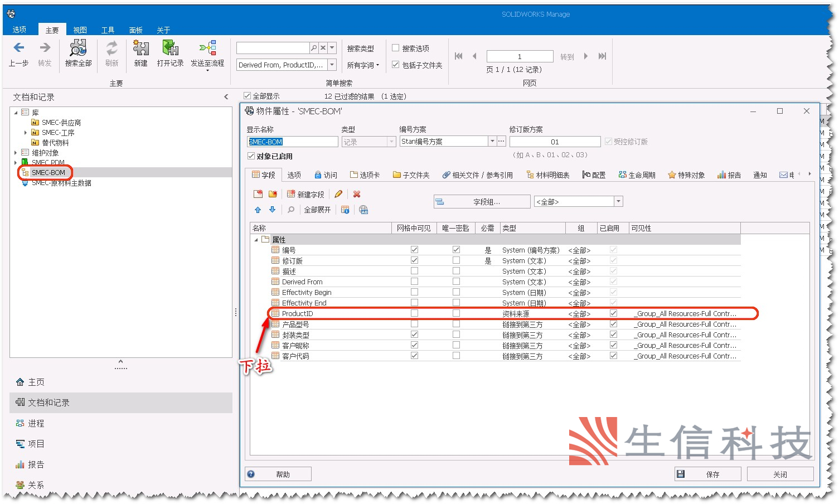The image size is (839, 504).
Task: Click the ellipsis button next to 编号方案
Action: tap(502, 142)
